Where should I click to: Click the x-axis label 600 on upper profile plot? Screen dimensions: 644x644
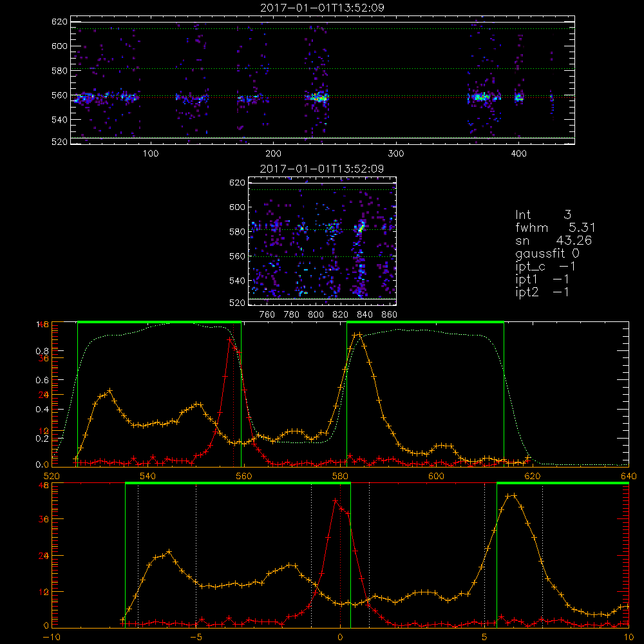[436, 476]
